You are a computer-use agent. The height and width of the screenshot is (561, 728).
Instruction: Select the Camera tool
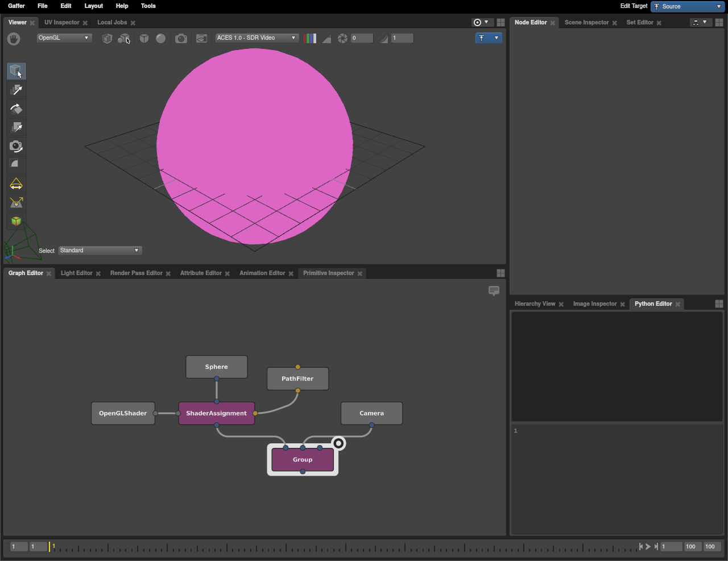[16, 146]
